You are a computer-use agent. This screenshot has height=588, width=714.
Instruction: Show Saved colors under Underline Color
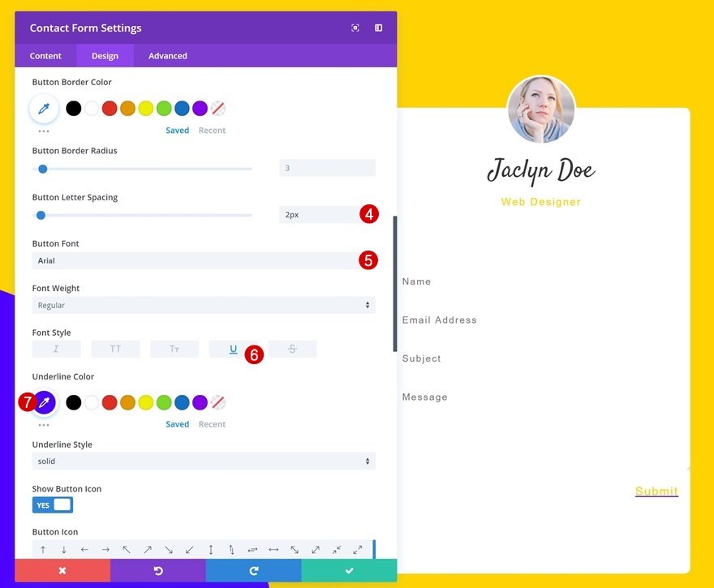point(177,424)
